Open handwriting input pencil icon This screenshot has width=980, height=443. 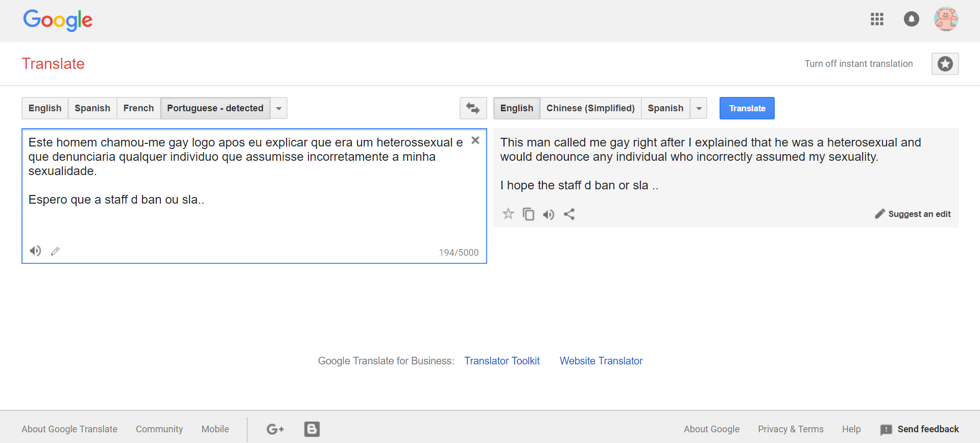(55, 251)
